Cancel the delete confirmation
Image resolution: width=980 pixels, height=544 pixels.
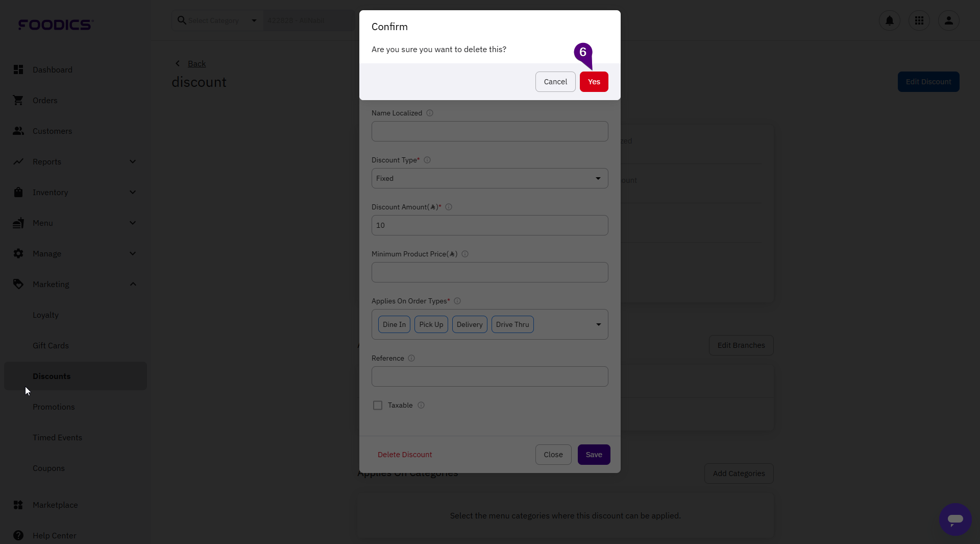pos(555,82)
